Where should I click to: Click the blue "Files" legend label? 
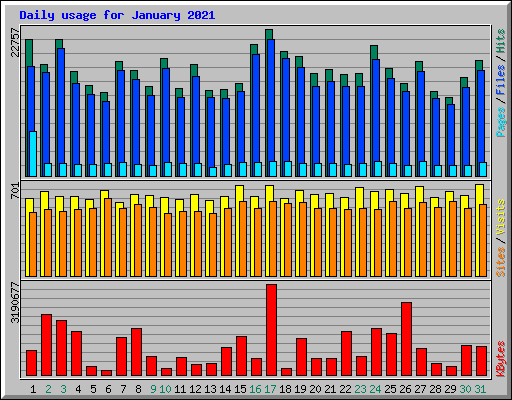coord(501,79)
